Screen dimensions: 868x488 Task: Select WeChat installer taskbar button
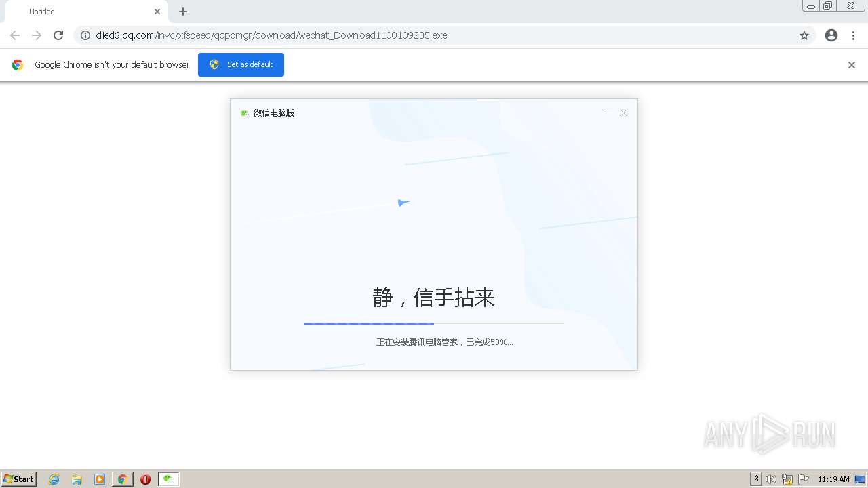[169, 479]
